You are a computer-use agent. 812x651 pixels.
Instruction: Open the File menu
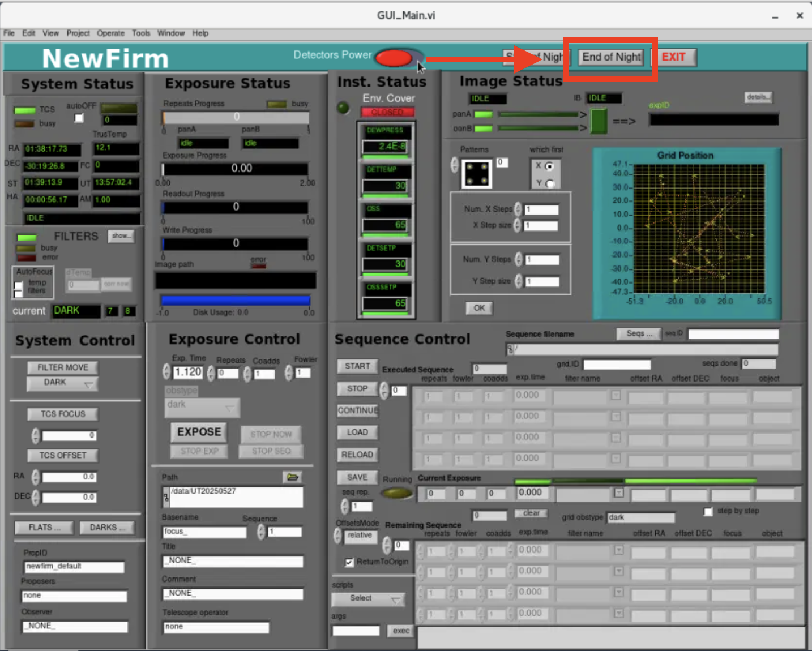9,33
